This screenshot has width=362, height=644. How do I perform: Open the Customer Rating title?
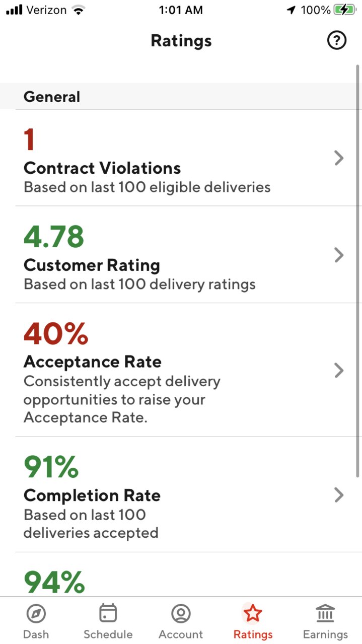[x=92, y=265]
